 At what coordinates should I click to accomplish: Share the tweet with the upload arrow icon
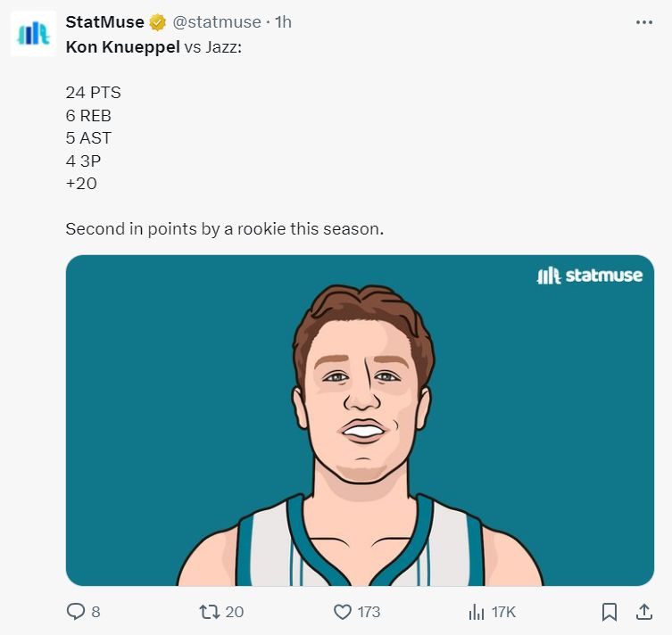[x=643, y=612]
